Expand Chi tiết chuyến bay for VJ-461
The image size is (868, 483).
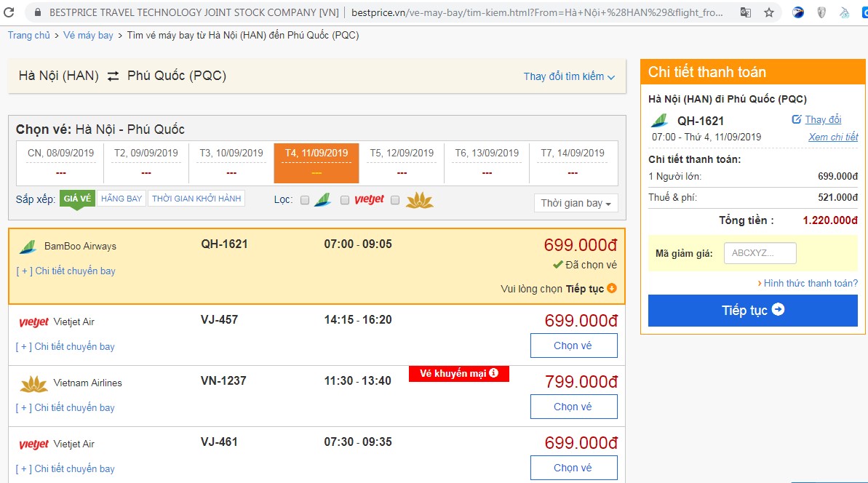(x=65, y=469)
